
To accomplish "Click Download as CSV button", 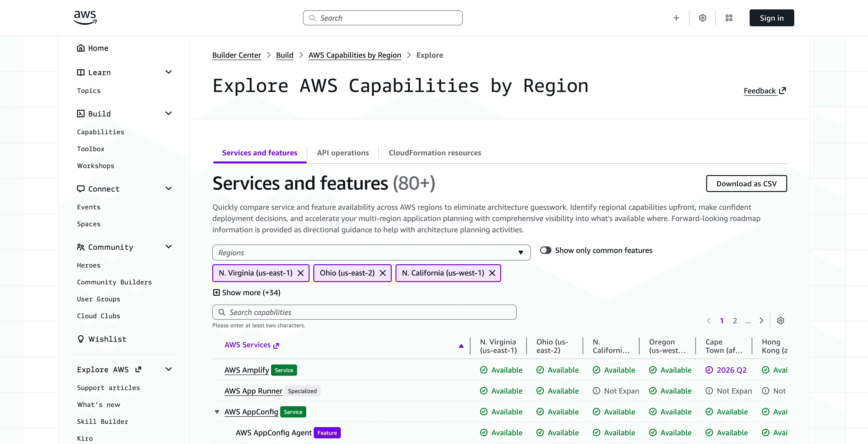I will pyautogui.click(x=746, y=184).
